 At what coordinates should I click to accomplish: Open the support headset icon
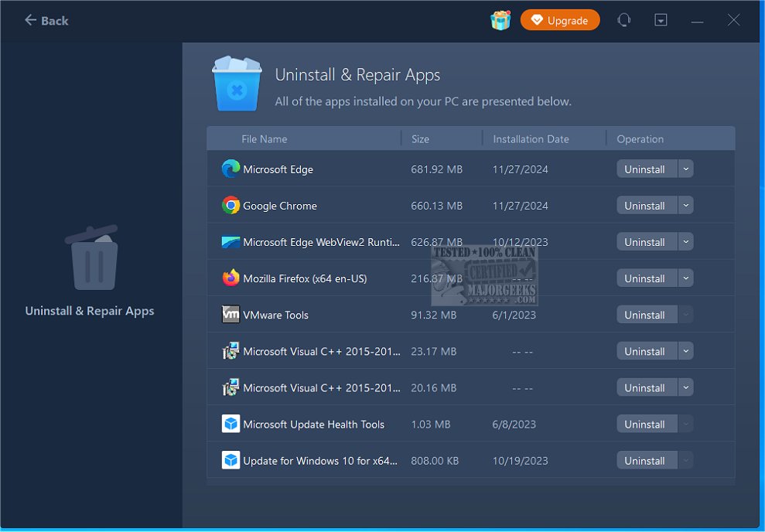click(623, 20)
